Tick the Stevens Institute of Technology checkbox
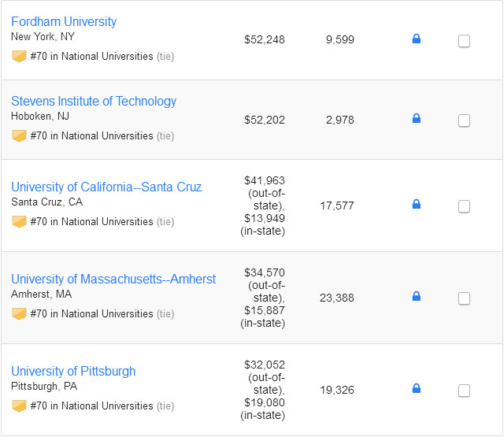The image size is (504, 437). point(465,120)
